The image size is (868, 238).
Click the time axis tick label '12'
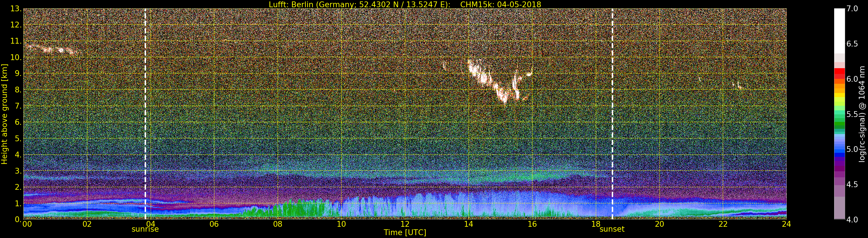pos(405,224)
